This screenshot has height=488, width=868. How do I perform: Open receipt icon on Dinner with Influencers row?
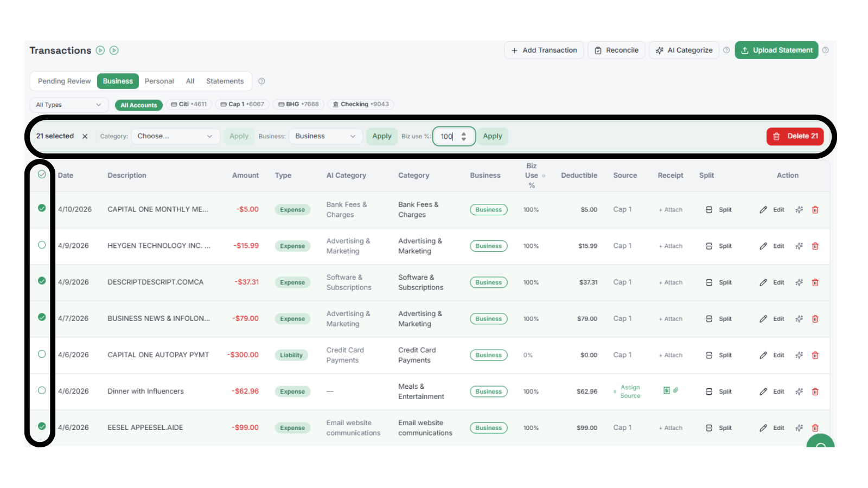667,390
